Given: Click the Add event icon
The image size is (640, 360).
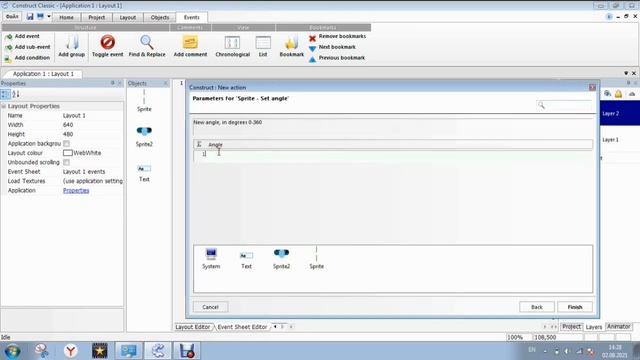Looking at the screenshot, I should [9, 37].
